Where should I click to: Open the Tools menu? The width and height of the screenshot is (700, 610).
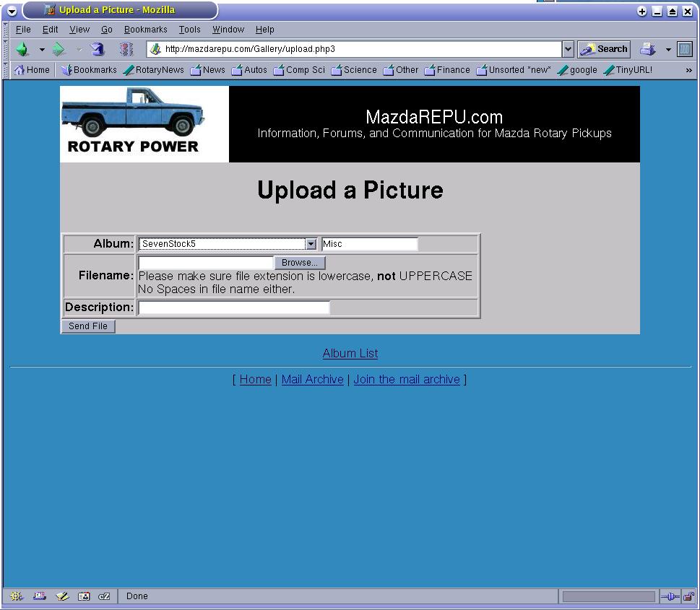tap(190, 30)
